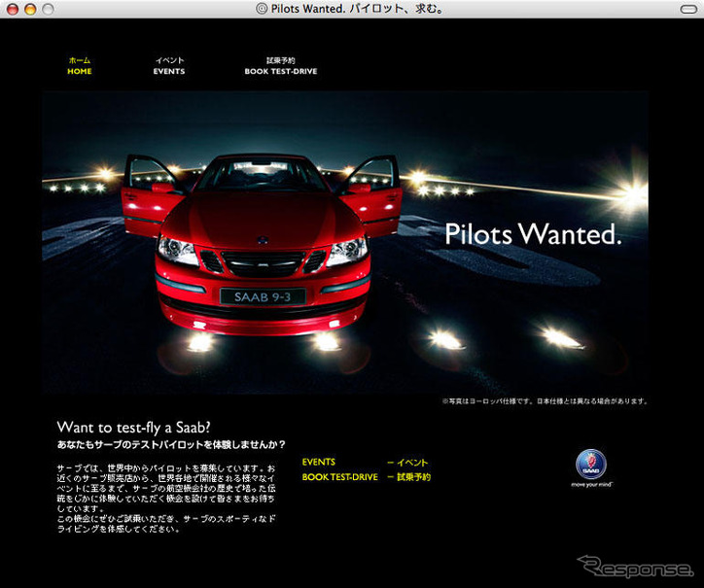Click the 'Want to test-fly a Saab?' heading
The image size is (704, 588).
point(134,427)
